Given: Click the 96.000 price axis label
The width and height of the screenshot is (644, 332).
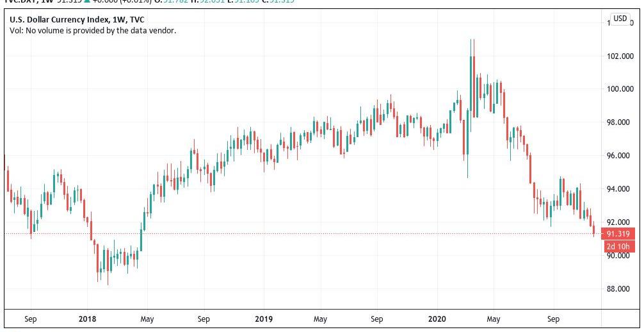Looking at the screenshot, I should 619,156.
